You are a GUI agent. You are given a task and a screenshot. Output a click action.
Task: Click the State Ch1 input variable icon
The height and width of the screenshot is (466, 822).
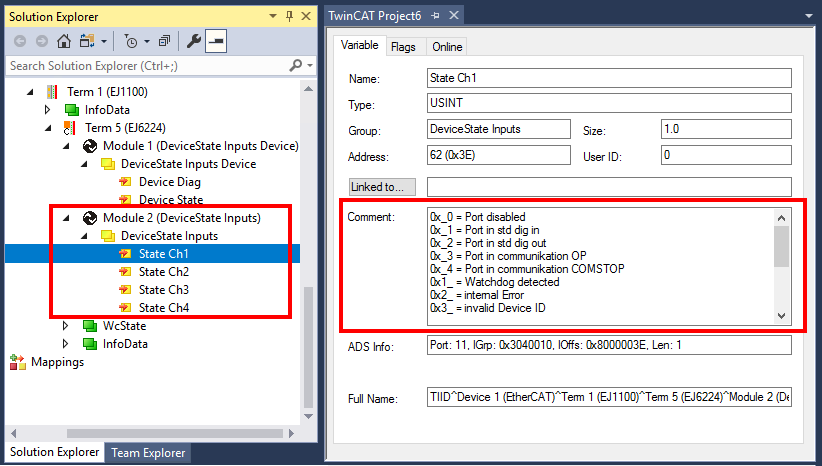(125, 254)
